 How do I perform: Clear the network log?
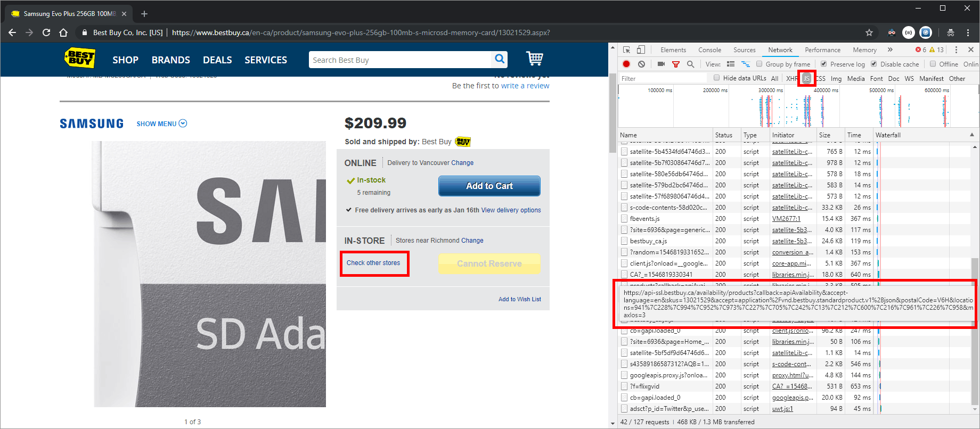pos(642,64)
